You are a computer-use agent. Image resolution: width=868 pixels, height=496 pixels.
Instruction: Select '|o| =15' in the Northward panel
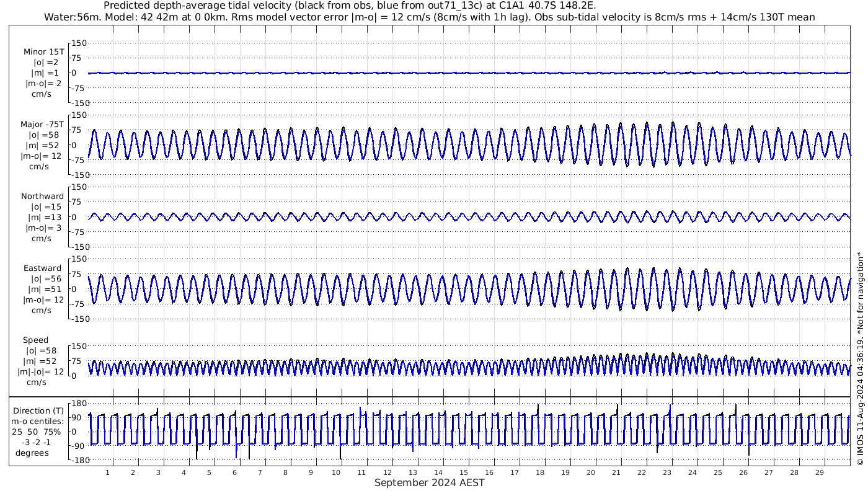[46, 207]
